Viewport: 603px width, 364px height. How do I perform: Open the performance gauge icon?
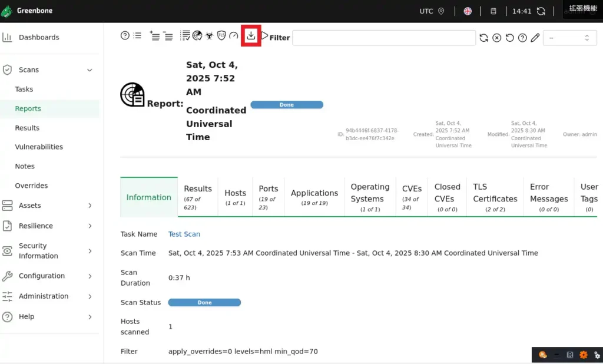click(x=233, y=36)
